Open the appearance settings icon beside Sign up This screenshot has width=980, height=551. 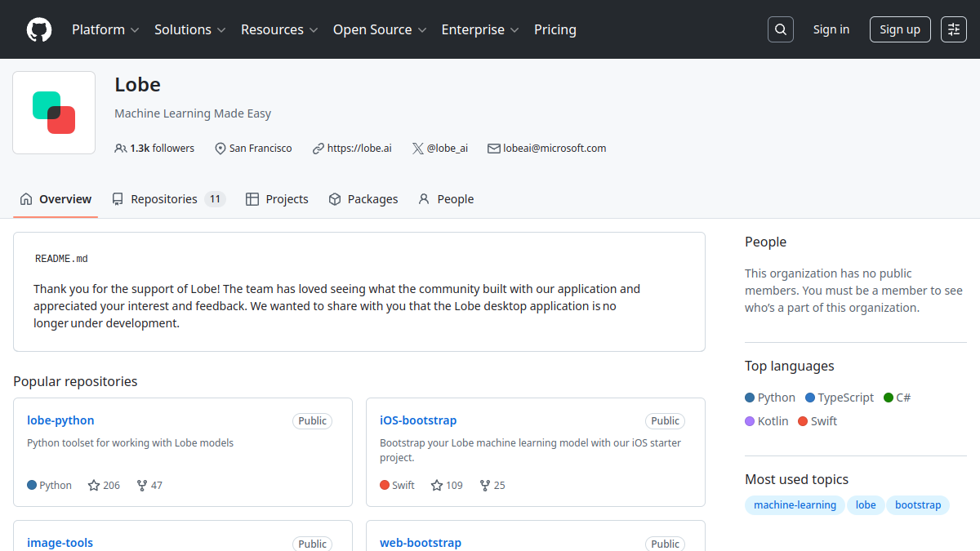(x=954, y=29)
